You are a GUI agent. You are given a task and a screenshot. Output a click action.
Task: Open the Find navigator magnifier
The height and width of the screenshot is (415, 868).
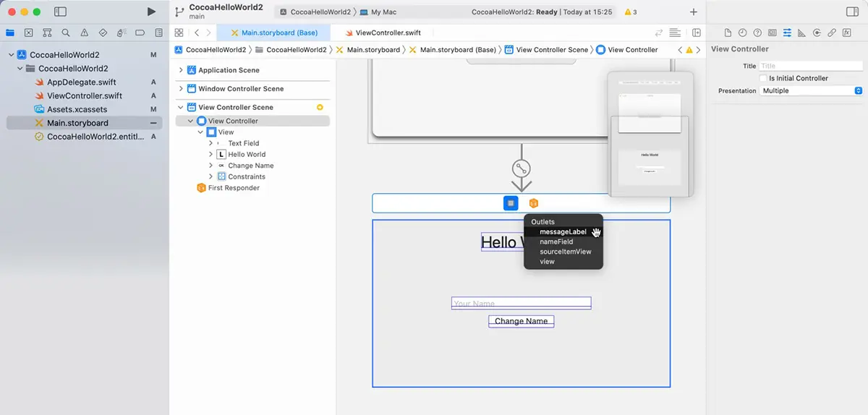pyautogui.click(x=66, y=33)
